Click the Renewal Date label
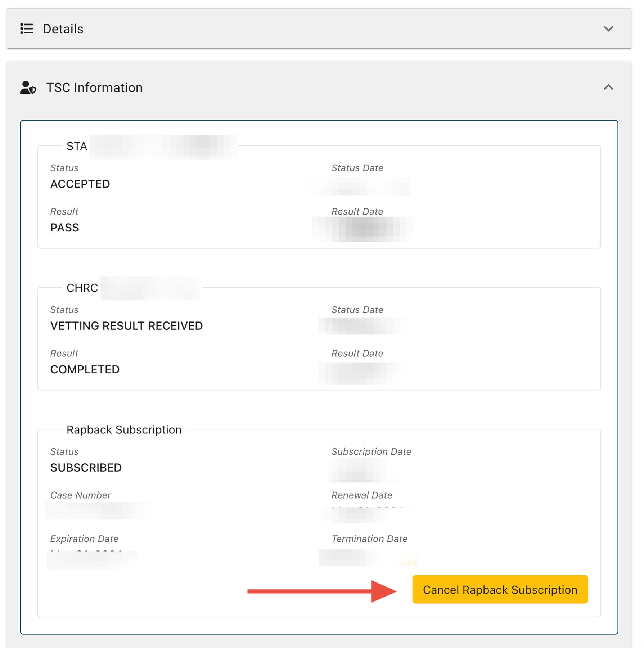Image resolution: width=644 pixels, height=648 pixels. (x=361, y=495)
